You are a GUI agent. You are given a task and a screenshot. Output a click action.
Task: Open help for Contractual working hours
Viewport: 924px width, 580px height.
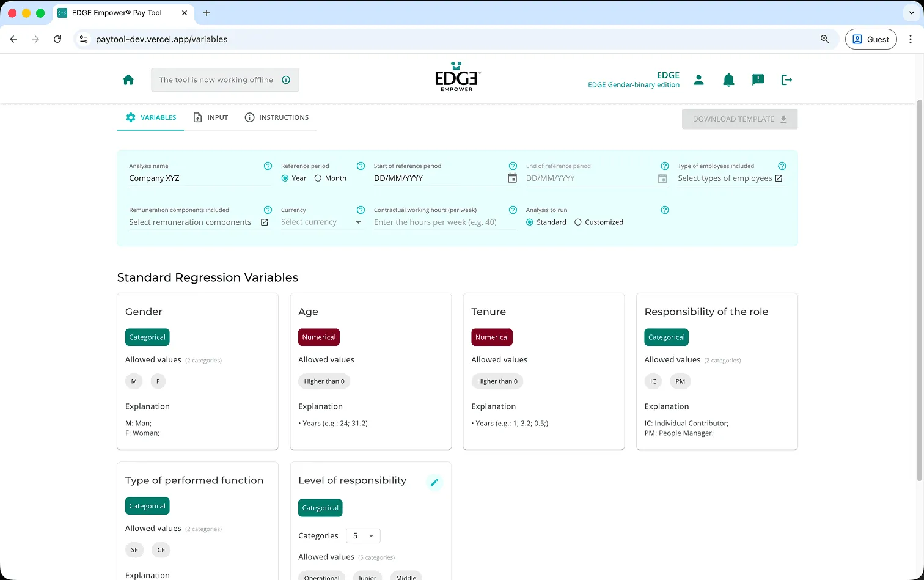tap(513, 210)
